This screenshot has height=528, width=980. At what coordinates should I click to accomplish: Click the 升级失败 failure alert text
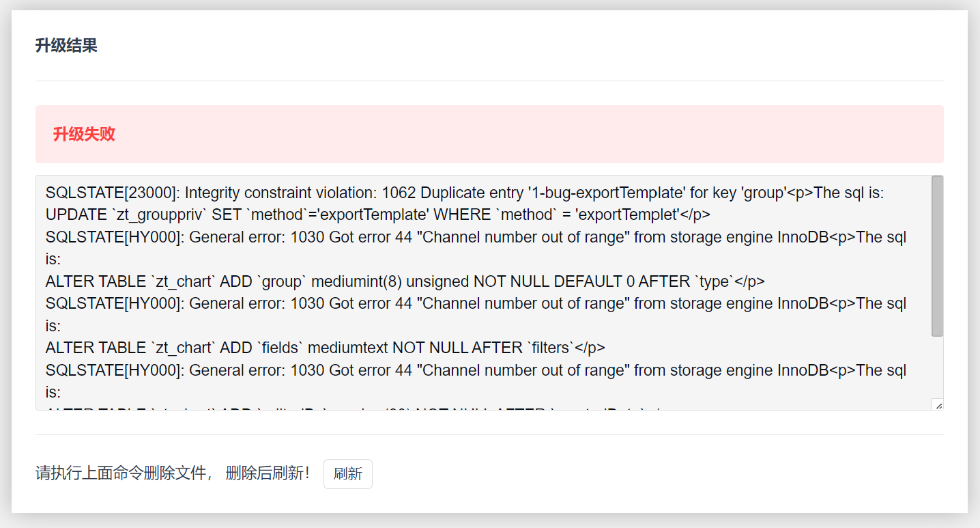[x=84, y=135]
